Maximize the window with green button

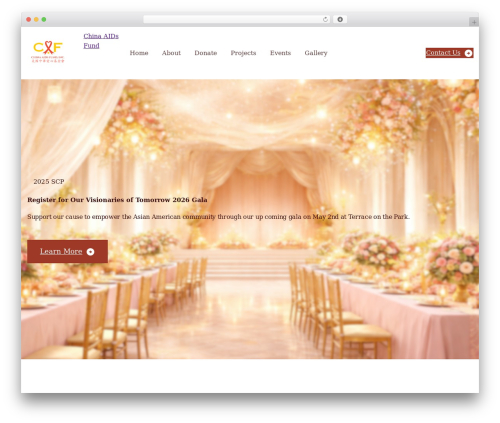44,19
